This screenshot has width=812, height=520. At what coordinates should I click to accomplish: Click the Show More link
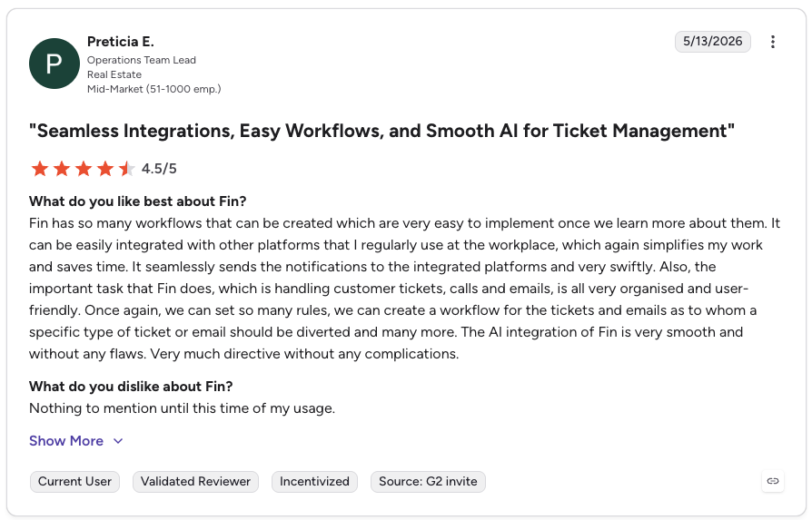tap(66, 441)
